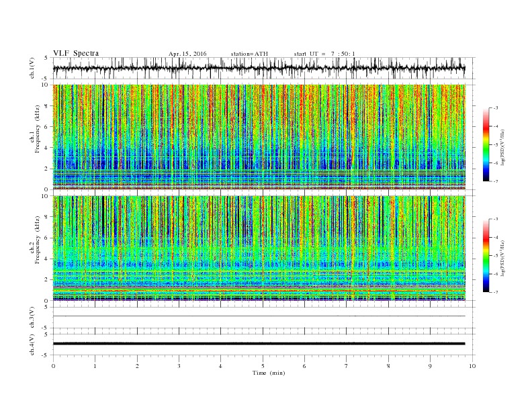Click the "6" tick on the time axis
532x411 pixels.
point(305,366)
